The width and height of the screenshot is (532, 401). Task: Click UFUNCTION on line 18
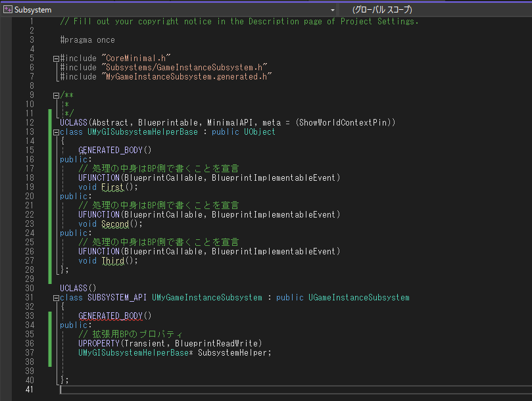[99, 177]
